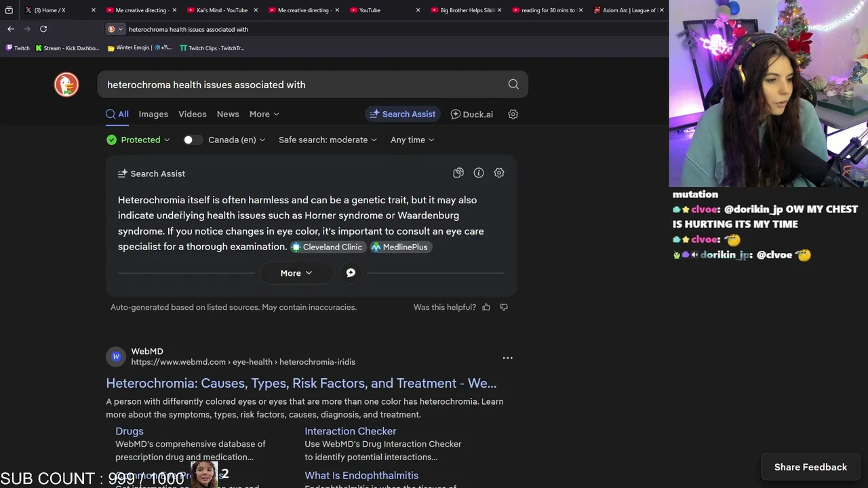Click the DuckDuckGo logo
The image size is (868, 488).
tap(66, 85)
